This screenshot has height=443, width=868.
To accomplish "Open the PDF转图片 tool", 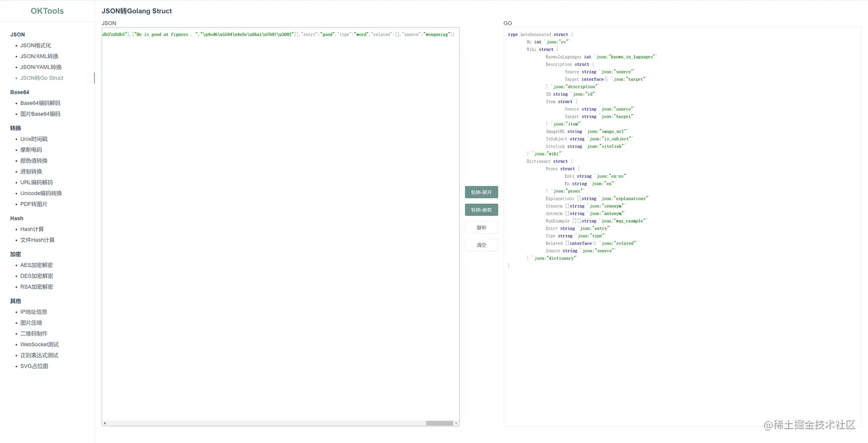I will (x=34, y=204).
